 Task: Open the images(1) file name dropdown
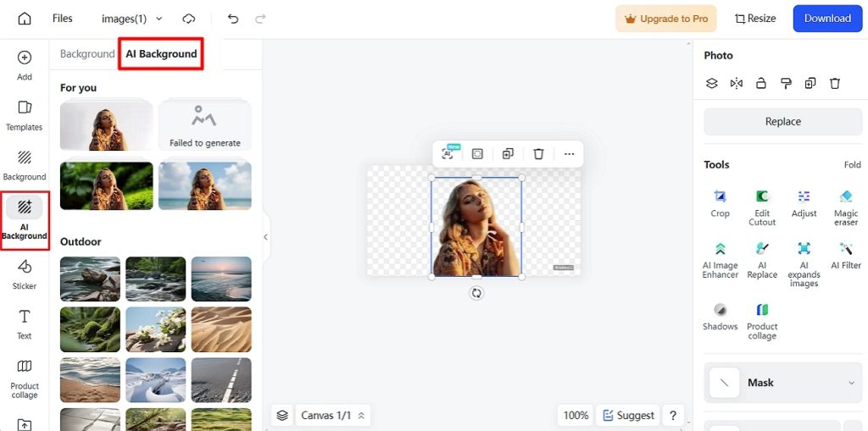[131, 19]
